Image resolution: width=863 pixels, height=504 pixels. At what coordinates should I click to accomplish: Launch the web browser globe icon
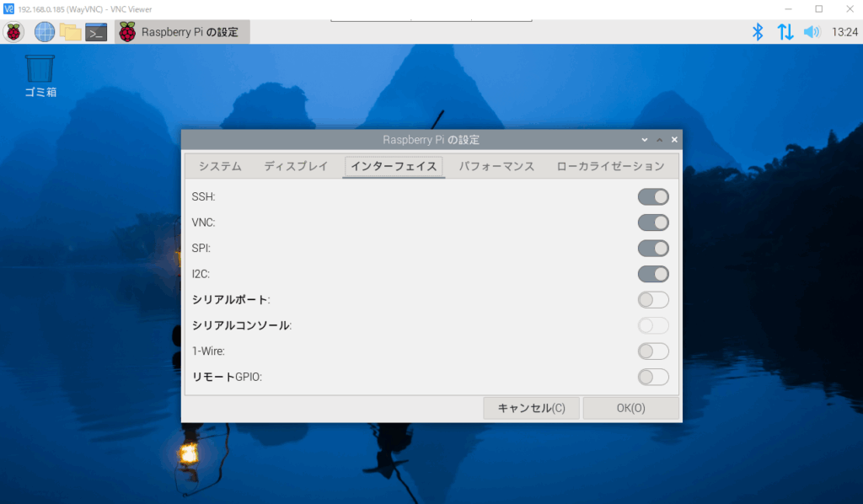(44, 32)
